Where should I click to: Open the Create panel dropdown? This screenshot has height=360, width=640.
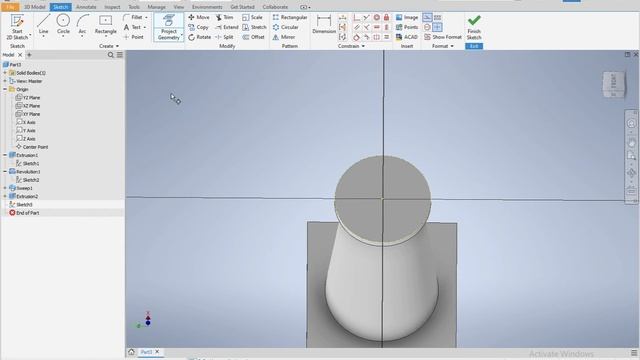pyautogui.click(x=109, y=46)
